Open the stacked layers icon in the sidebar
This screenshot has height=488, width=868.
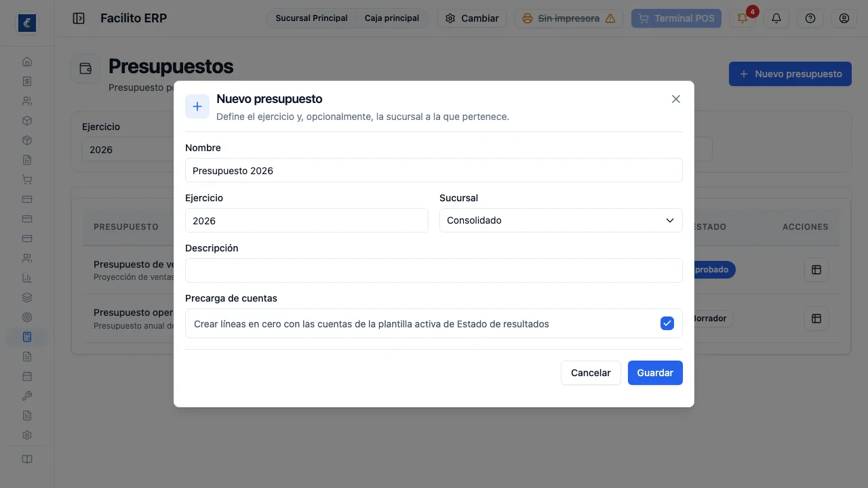click(x=27, y=298)
